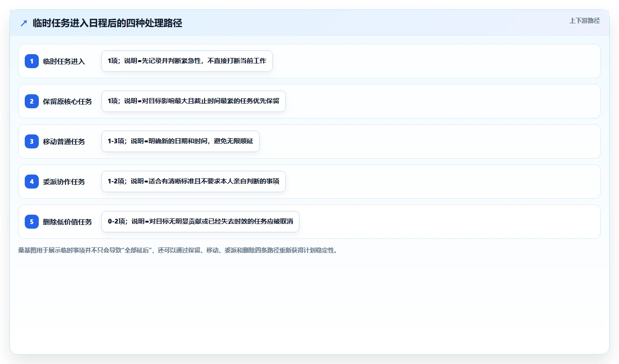619x364 pixels.
Task: Select the 移动普通任务 row label
Action: [x=64, y=141]
